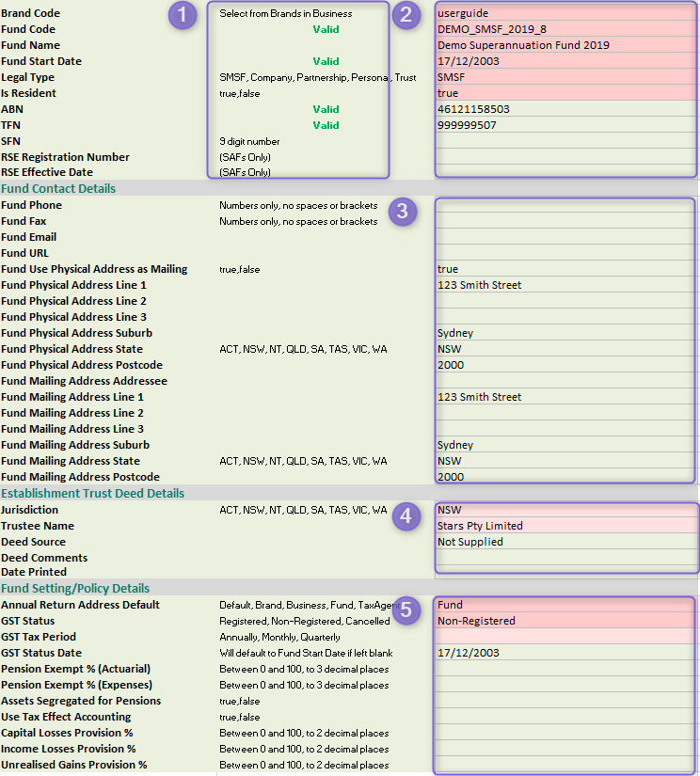This screenshot has height=776, width=700.
Task: Click the Fund Setting/Policy Details header
Action: coord(75,589)
